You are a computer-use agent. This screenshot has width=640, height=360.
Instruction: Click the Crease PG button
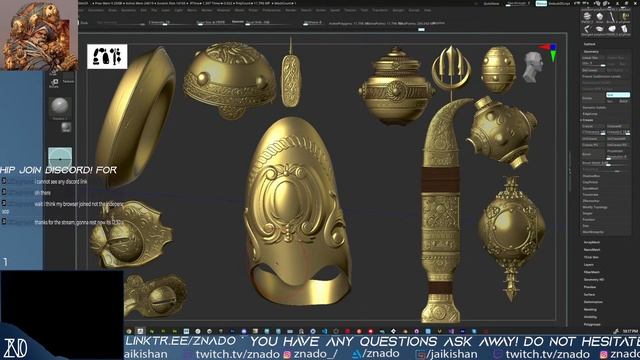[x=593, y=145]
